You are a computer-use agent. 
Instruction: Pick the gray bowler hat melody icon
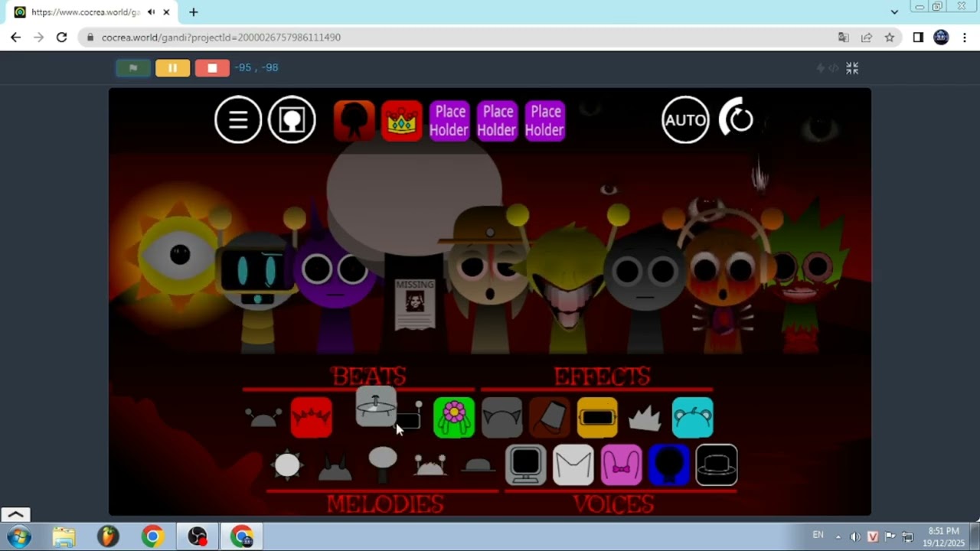[x=478, y=465]
